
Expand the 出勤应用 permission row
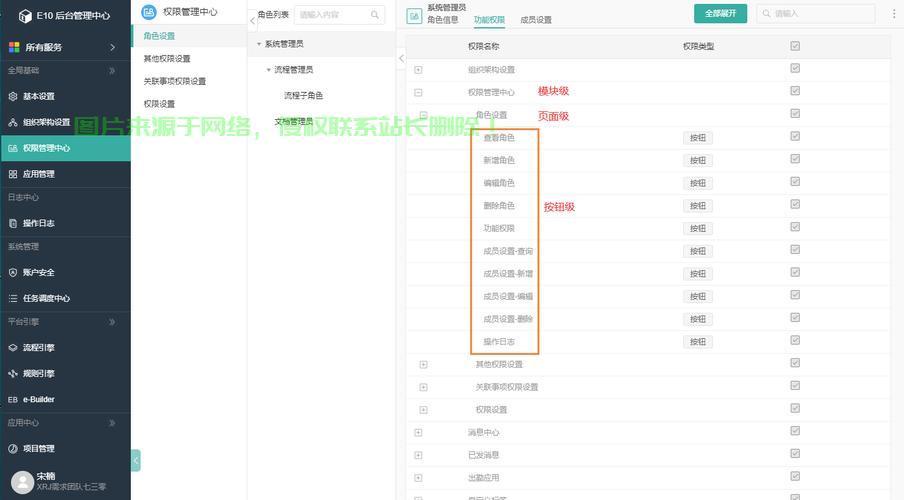(418, 478)
